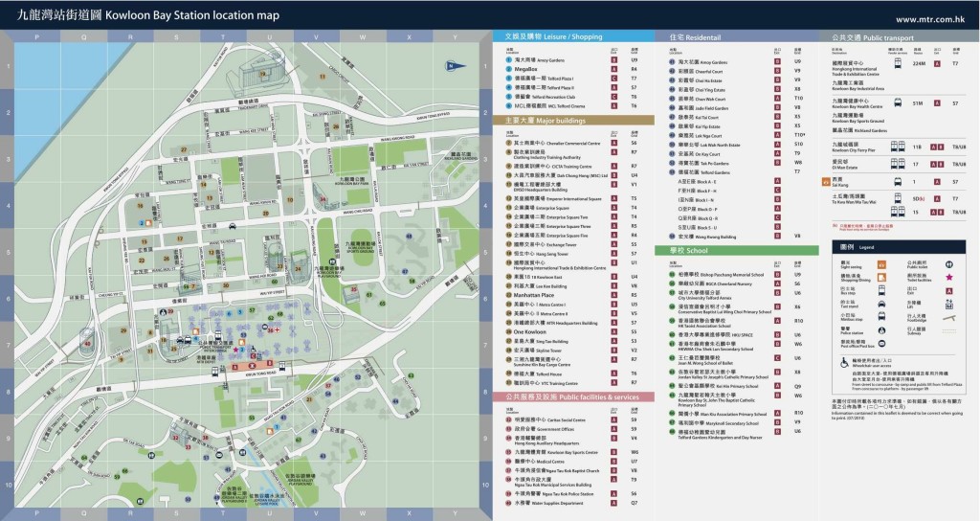Click the Taxi stand legend icon

(881, 304)
